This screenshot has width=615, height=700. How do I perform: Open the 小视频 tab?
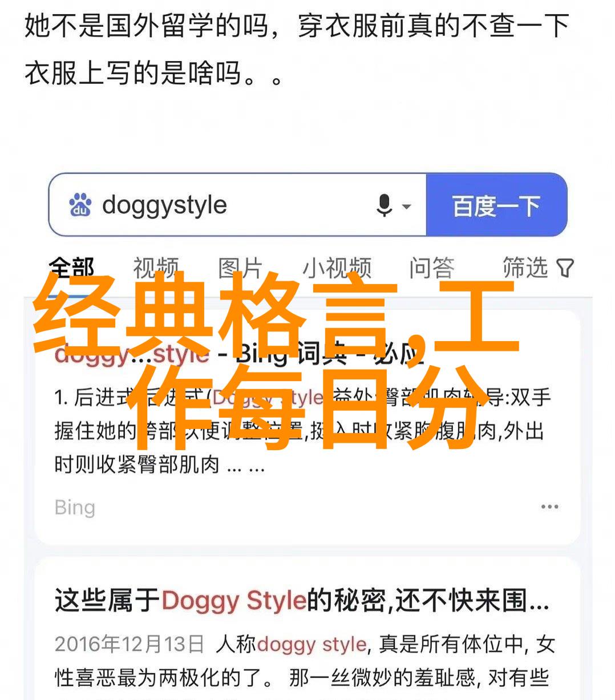[337, 268]
